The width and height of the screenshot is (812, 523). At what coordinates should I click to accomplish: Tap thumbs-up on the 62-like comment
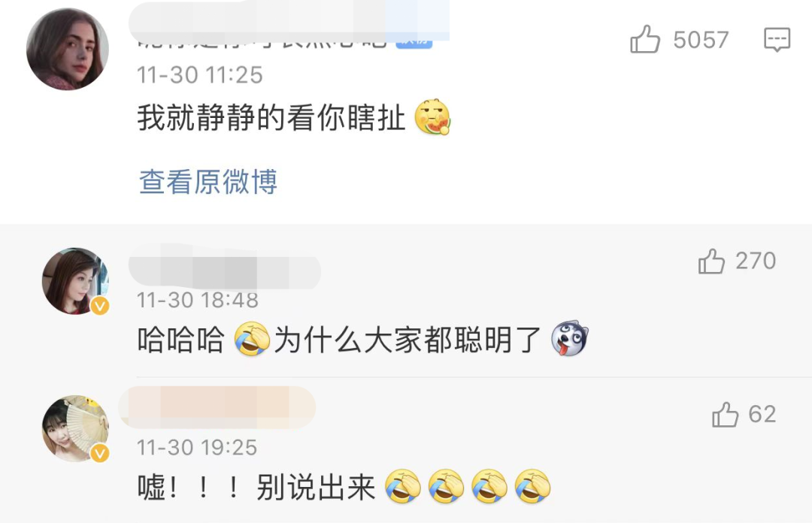[725, 414]
